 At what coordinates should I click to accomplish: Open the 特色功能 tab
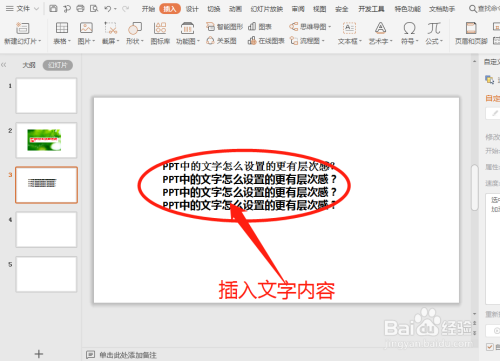[407, 9]
